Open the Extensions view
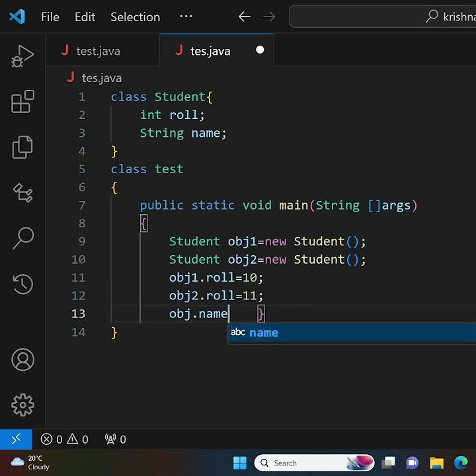476x476 pixels. (22, 101)
